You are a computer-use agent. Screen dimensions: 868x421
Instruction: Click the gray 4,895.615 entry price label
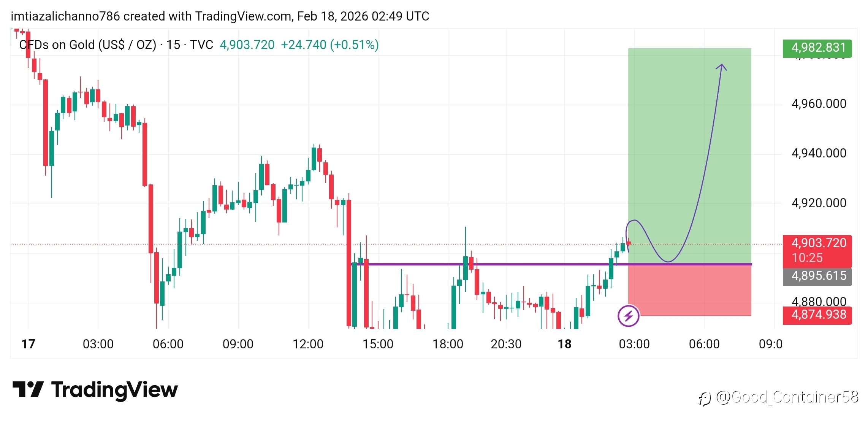pyautogui.click(x=817, y=276)
